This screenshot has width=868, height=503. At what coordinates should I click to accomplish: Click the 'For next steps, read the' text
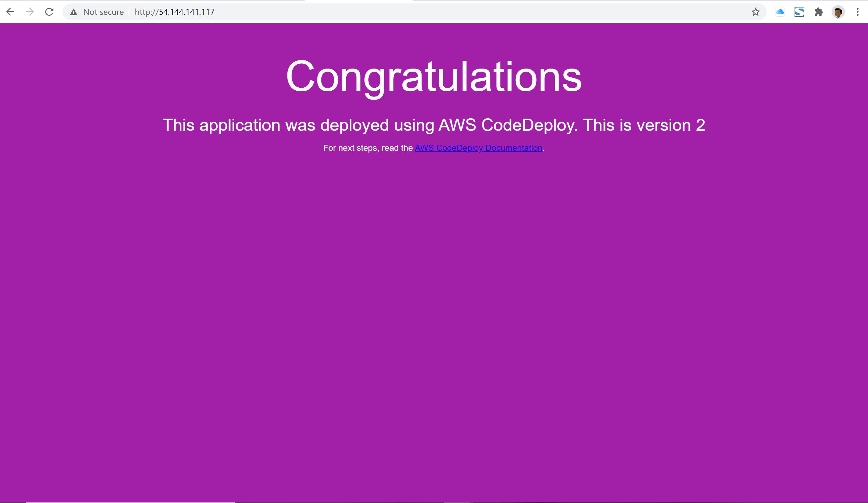[x=368, y=148]
